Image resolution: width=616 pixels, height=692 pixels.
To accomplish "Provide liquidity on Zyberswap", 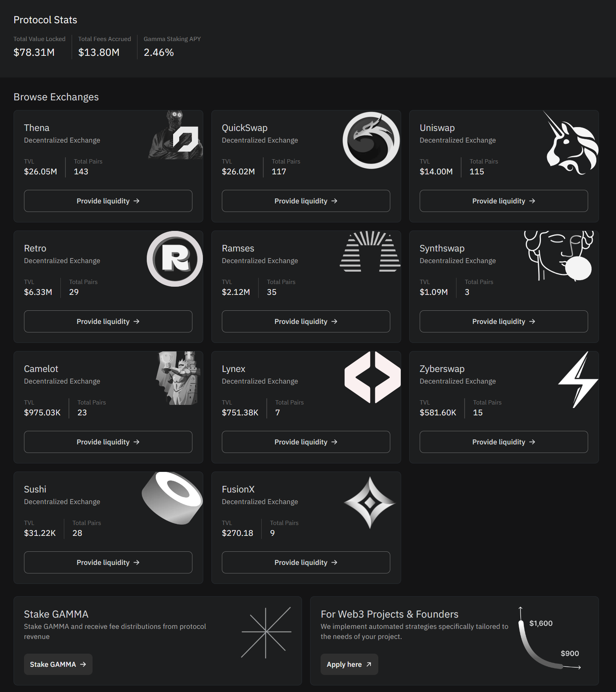I will [x=504, y=442].
